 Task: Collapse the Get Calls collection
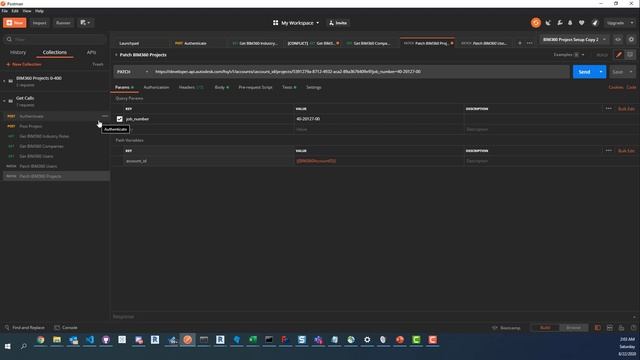point(4,101)
